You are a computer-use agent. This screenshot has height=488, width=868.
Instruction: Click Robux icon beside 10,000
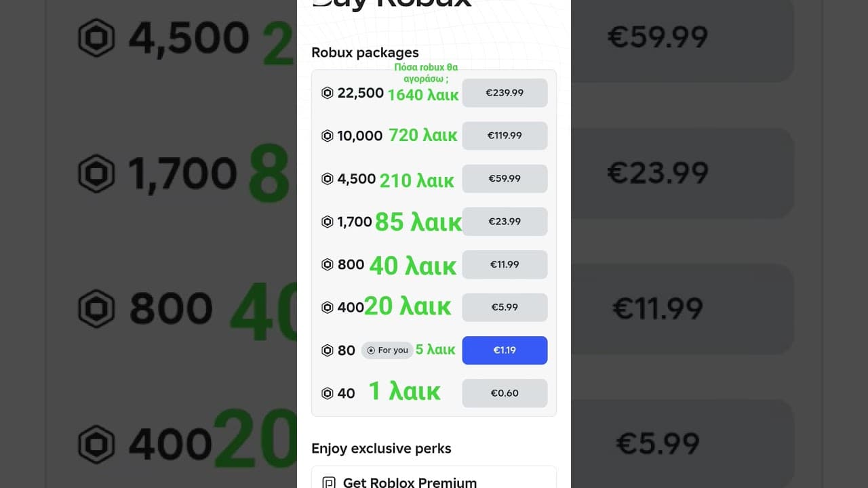coord(328,136)
